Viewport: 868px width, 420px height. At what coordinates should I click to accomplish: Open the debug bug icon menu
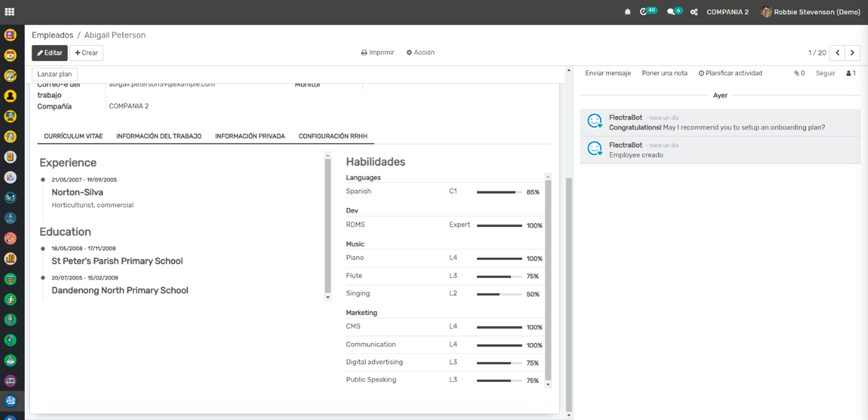(628, 12)
